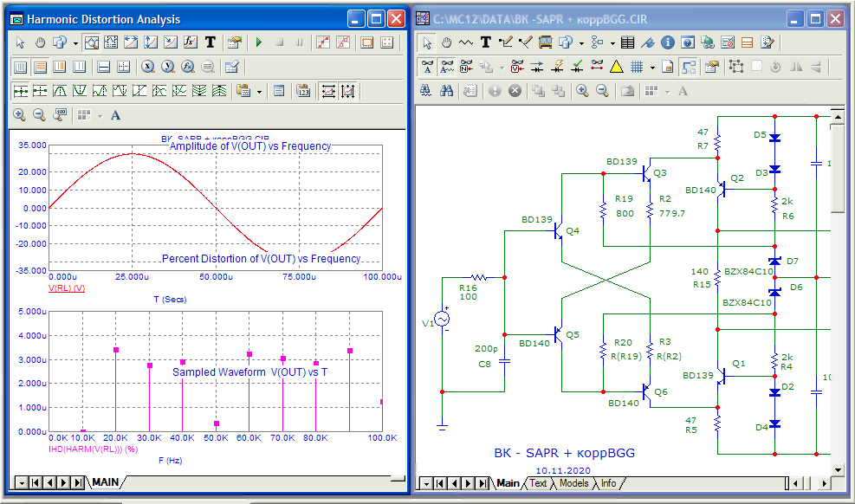Toggle grid text display with A glasses icon
855x504 pixels.
(x=426, y=66)
